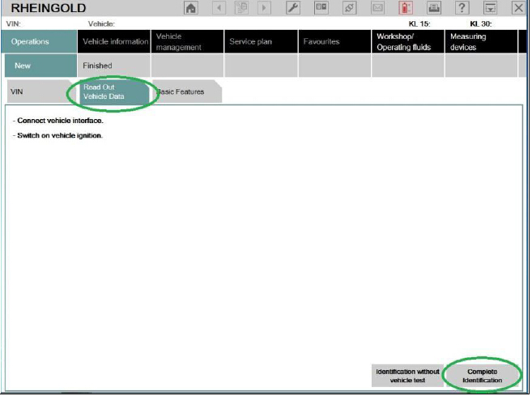The width and height of the screenshot is (532, 396).
Task: Click the split-view display icon
Action: tap(321, 8)
